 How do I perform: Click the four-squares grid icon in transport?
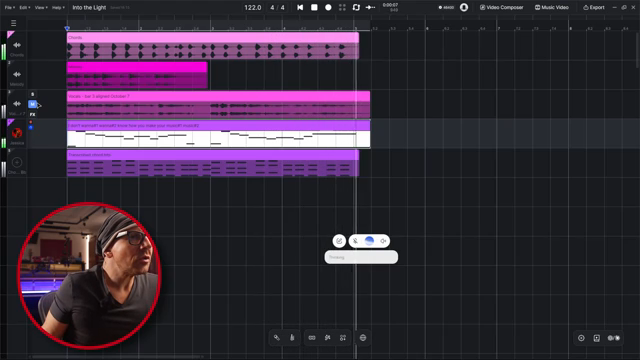pyautogui.click(x=342, y=7)
